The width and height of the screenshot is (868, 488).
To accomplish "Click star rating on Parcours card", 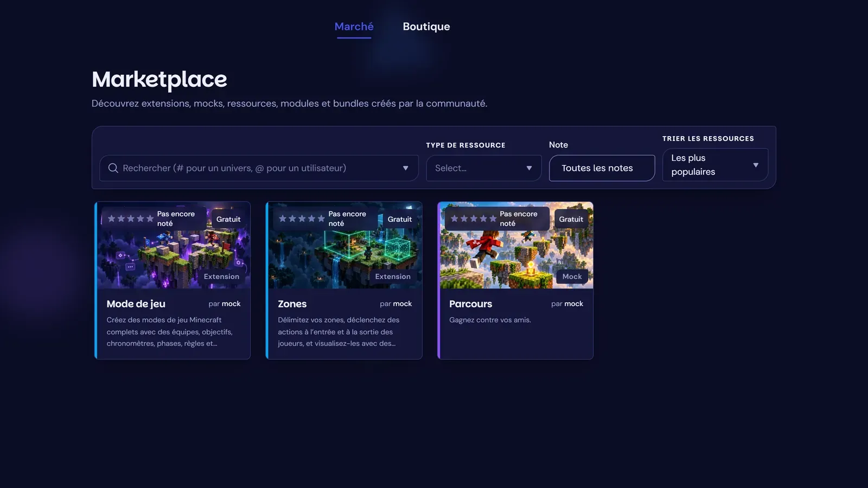I will (x=473, y=219).
